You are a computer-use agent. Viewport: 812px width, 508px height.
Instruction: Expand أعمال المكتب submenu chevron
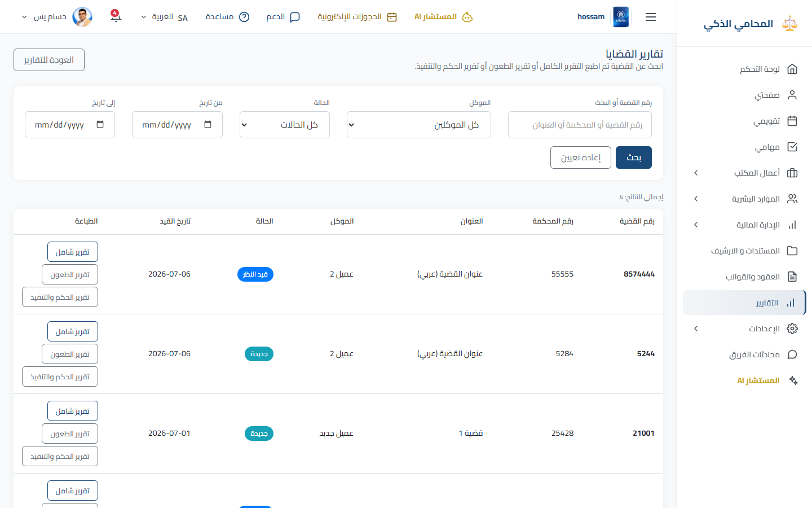(x=696, y=173)
